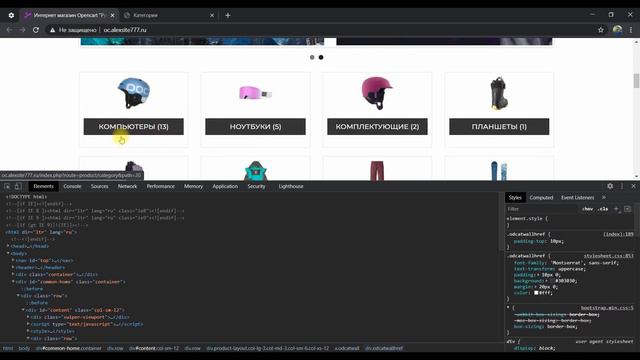
Task: Expand the head element node
Action: click(x=8, y=246)
